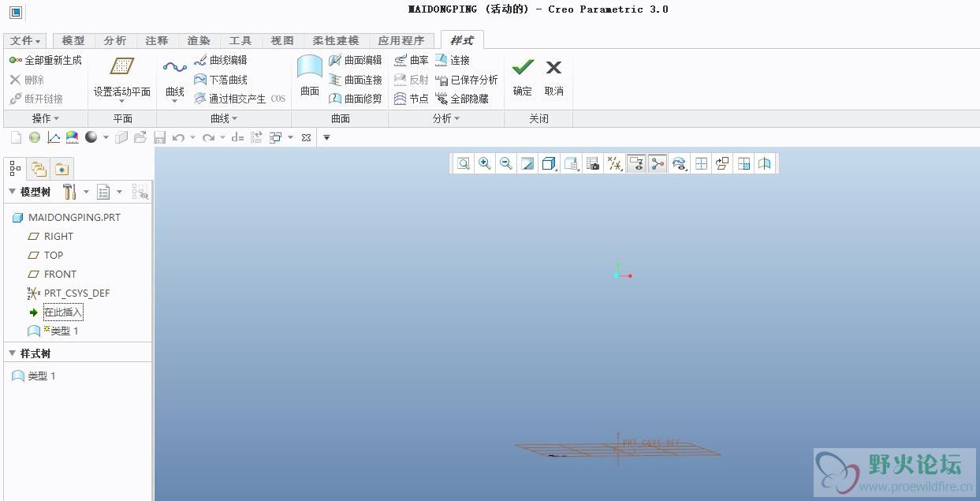Collapse the 模型树 model tree section
Image resolution: width=980 pixels, height=501 pixels.
[12, 192]
